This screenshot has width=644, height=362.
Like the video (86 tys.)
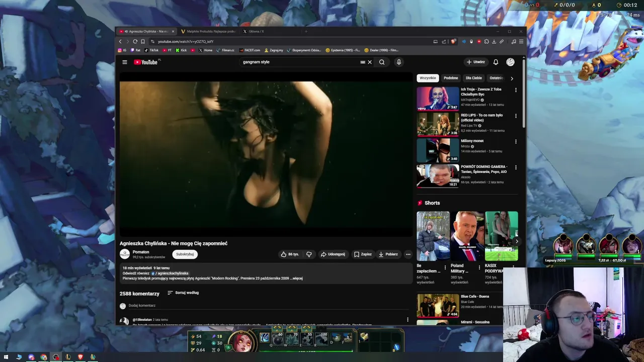click(290, 254)
